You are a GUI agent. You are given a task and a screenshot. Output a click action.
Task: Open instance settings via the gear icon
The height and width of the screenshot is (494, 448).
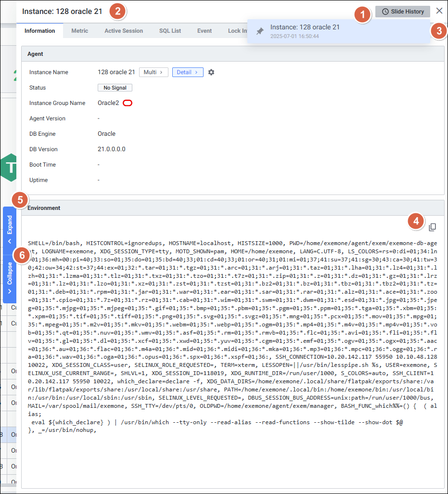[211, 72]
